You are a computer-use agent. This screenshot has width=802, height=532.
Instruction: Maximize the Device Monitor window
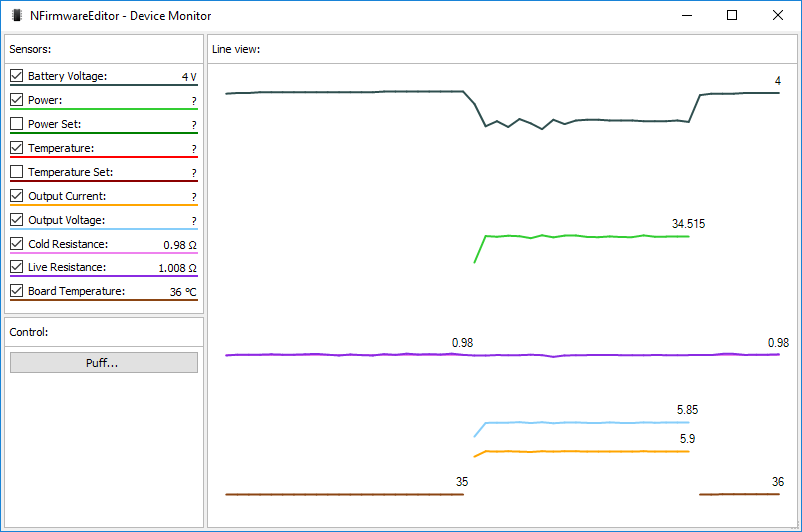(732, 15)
